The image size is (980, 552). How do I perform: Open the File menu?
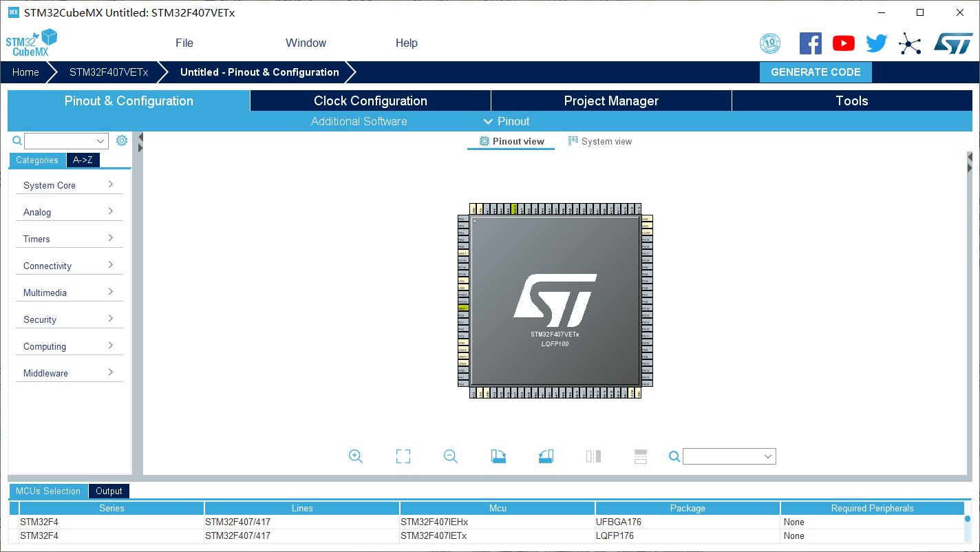coord(184,43)
